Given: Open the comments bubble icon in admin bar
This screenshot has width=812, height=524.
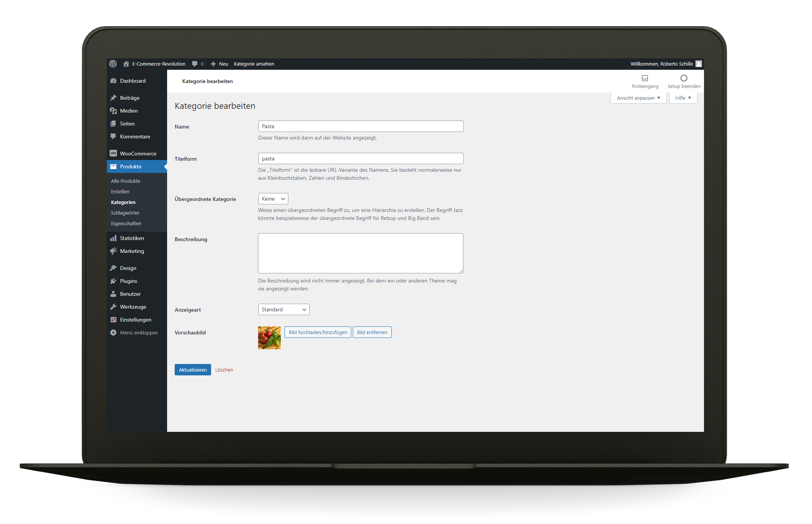Looking at the screenshot, I should [195, 64].
